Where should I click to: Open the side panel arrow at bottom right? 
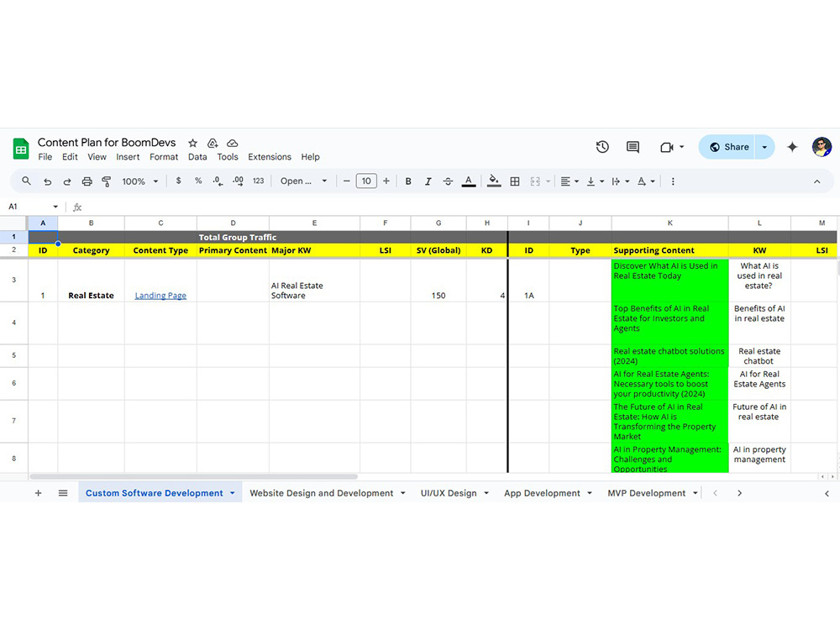click(x=827, y=493)
